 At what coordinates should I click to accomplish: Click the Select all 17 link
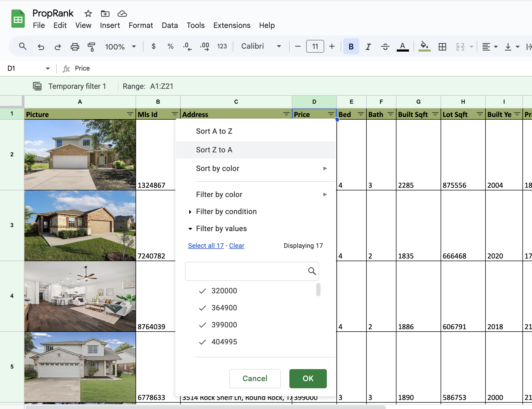pyautogui.click(x=206, y=245)
